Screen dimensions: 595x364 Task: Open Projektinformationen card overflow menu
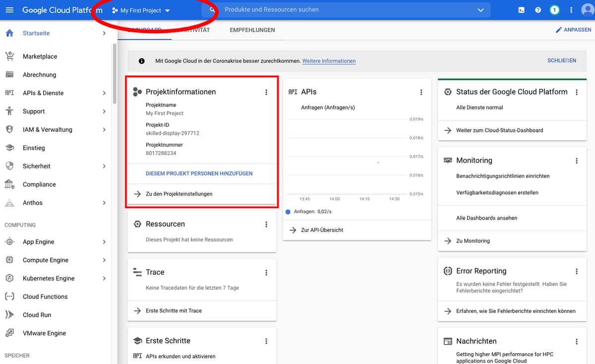click(x=266, y=92)
